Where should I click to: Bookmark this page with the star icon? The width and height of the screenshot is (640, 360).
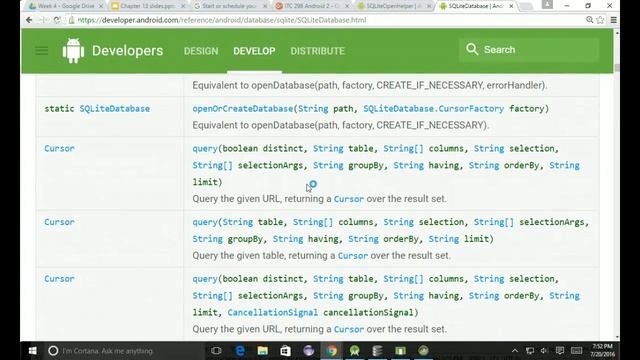pyautogui.click(x=600, y=20)
